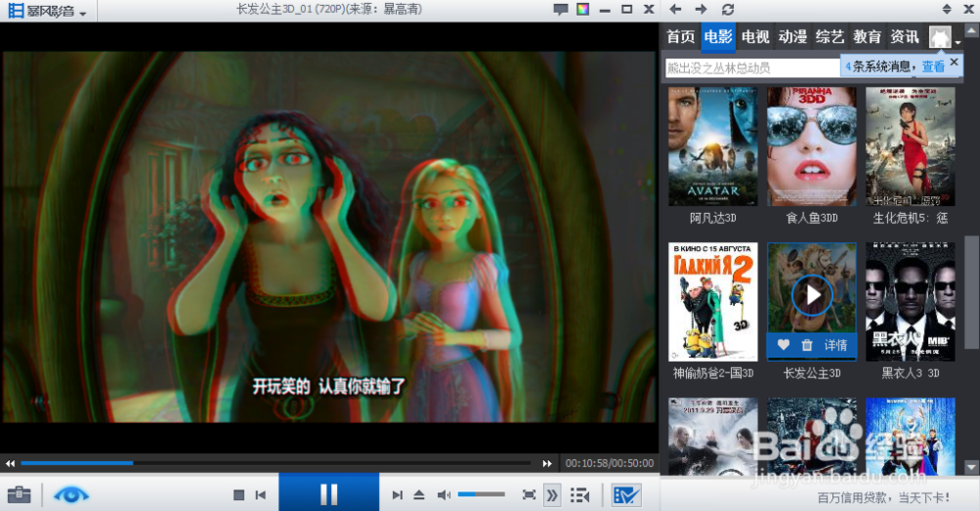The height and width of the screenshot is (511, 980).
Task: Toggle the playlist icon
Action: tap(580, 496)
